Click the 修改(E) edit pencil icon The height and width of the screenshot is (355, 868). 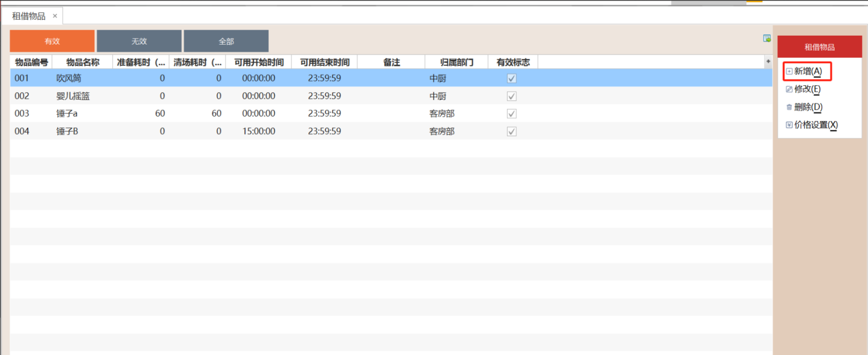789,90
